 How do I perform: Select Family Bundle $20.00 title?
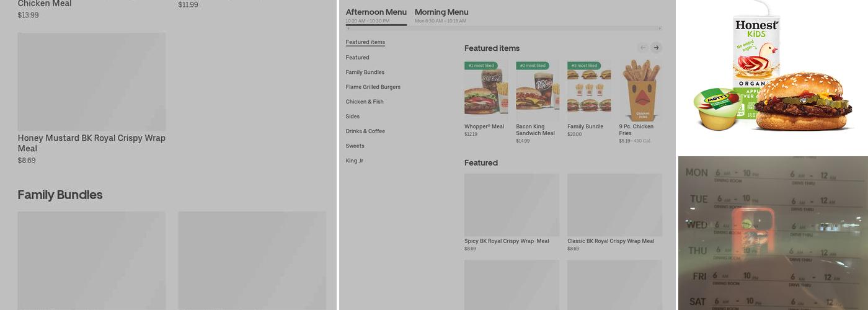pyautogui.click(x=585, y=126)
